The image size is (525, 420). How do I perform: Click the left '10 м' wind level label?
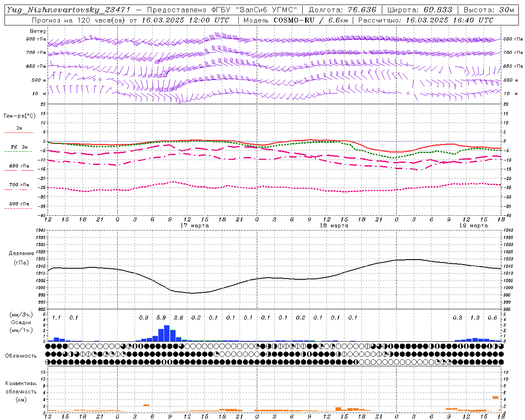pyautogui.click(x=39, y=94)
